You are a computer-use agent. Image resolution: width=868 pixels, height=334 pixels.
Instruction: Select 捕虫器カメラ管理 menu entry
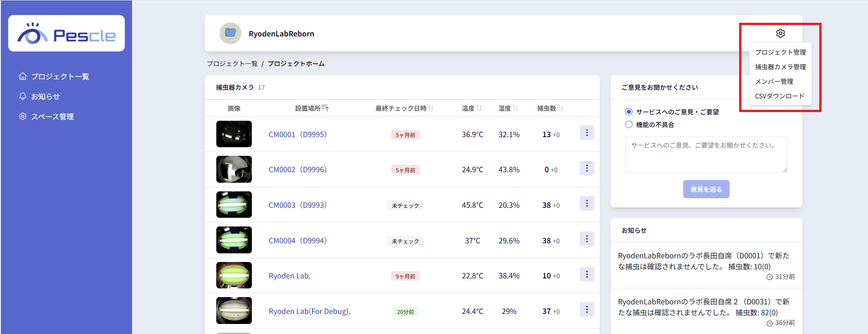point(780,67)
